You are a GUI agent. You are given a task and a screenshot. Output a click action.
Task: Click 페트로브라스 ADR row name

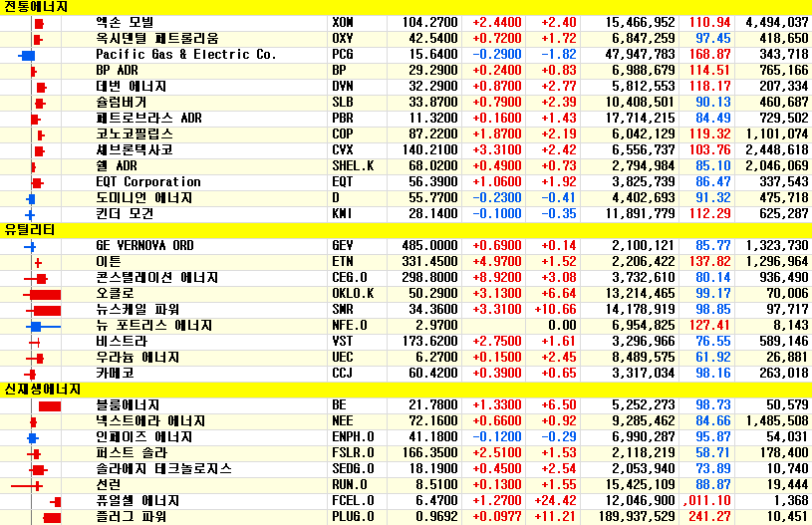[x=148, y=119]
